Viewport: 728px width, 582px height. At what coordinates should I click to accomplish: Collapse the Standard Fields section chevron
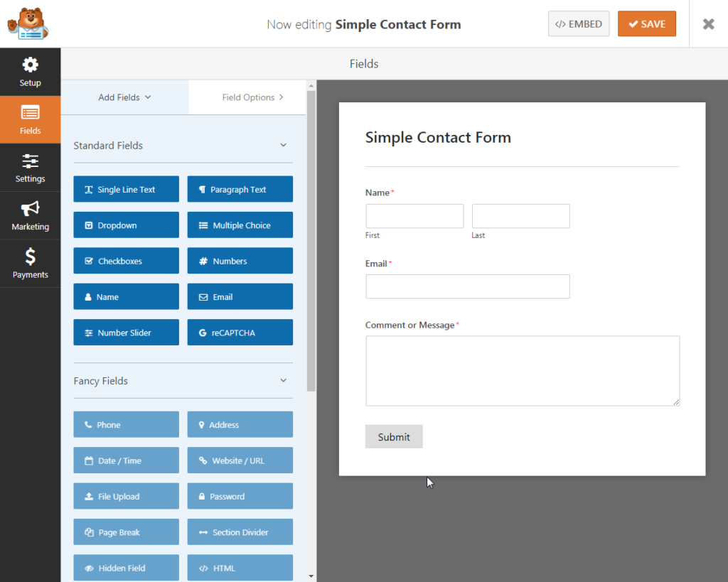coord(283,145)
